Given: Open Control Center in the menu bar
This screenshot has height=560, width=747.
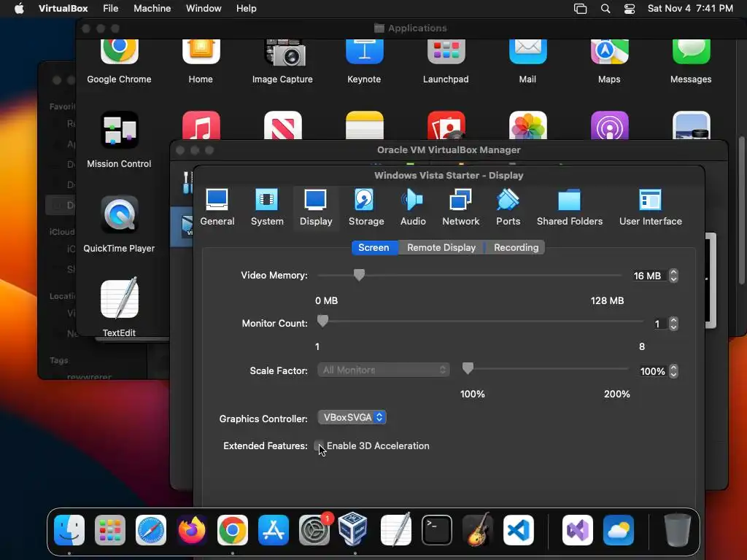Looking at the screenshot, I should [630, 9].
